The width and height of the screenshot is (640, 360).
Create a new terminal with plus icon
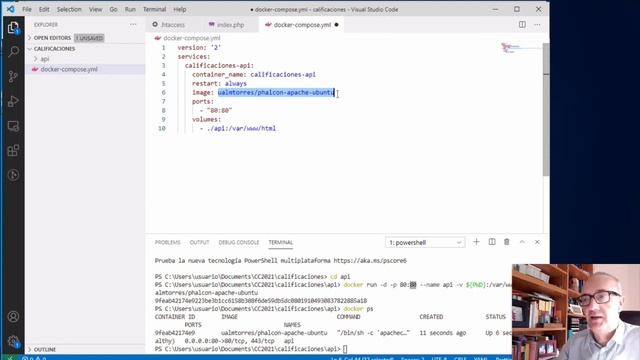click(476, 242)
